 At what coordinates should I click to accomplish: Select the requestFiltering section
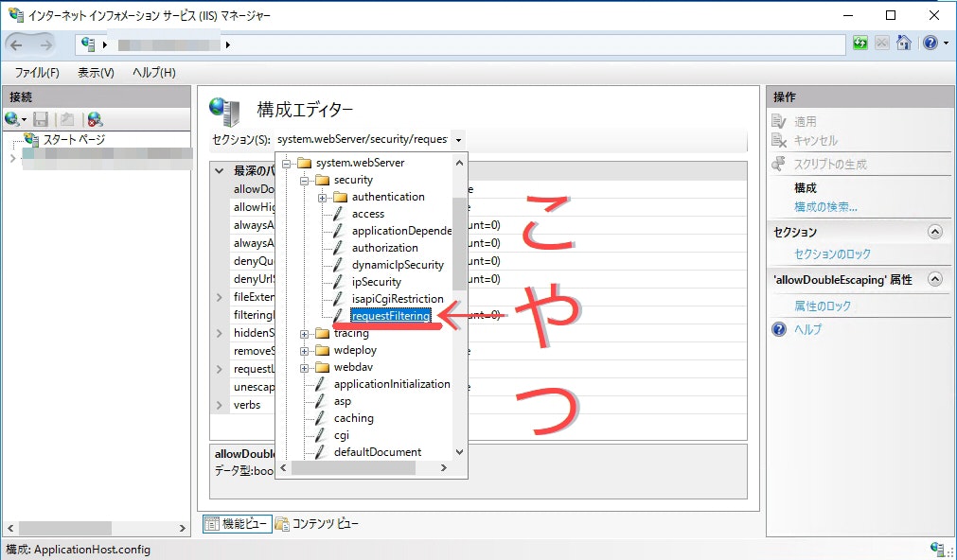[391, 316]
